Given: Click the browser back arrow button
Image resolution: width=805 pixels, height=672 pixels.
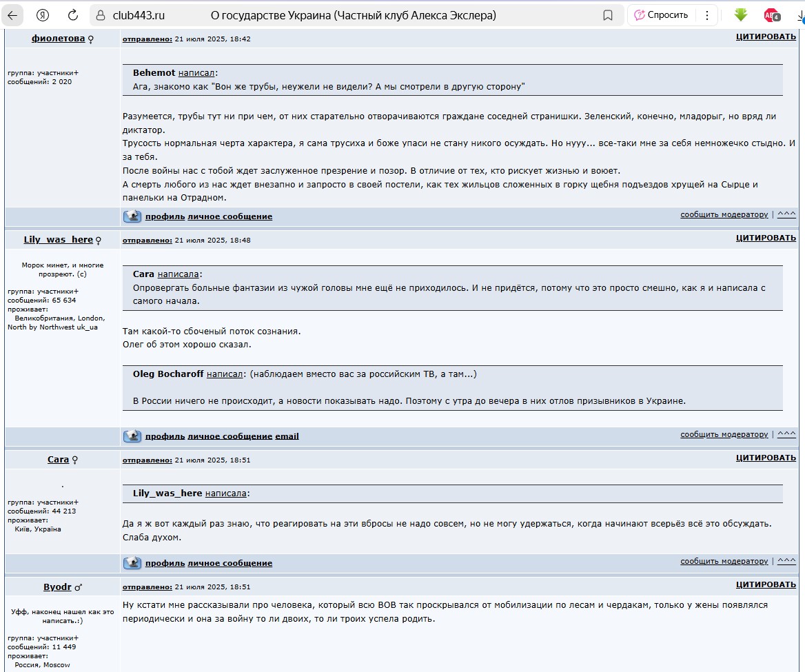Looking at the screenshot, I should click(14, 15).
